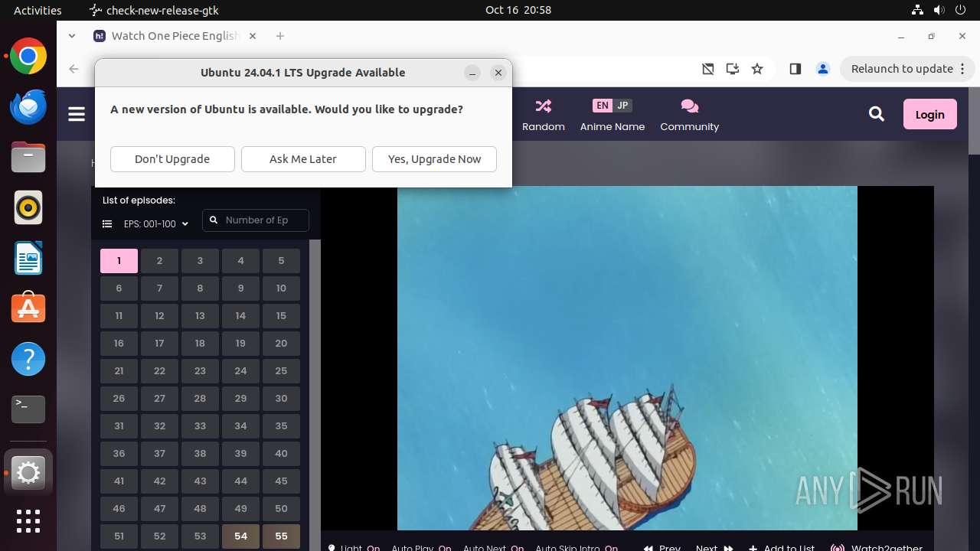Go to Next episode
980x551 pixels.
click(x=714, y=548)
